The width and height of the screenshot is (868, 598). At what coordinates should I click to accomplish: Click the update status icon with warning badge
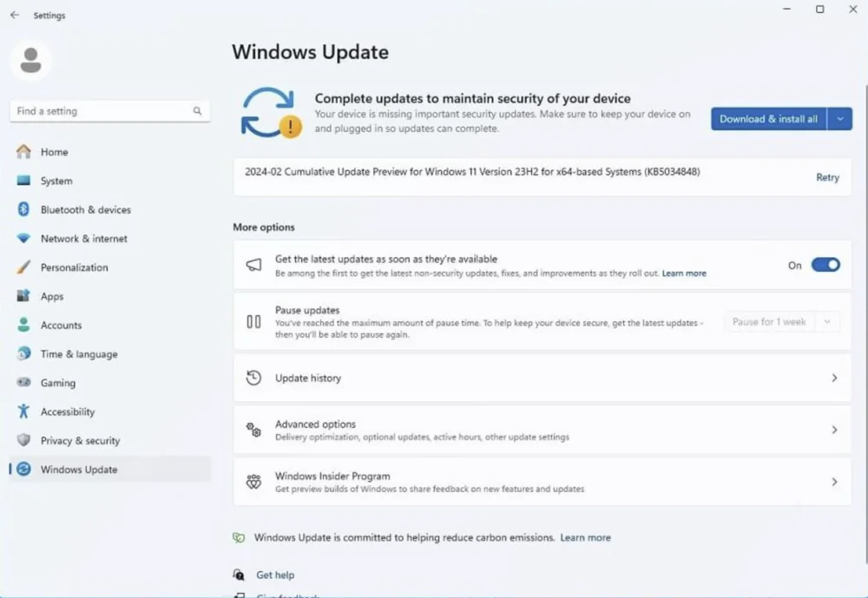click(x=271, y=113)
